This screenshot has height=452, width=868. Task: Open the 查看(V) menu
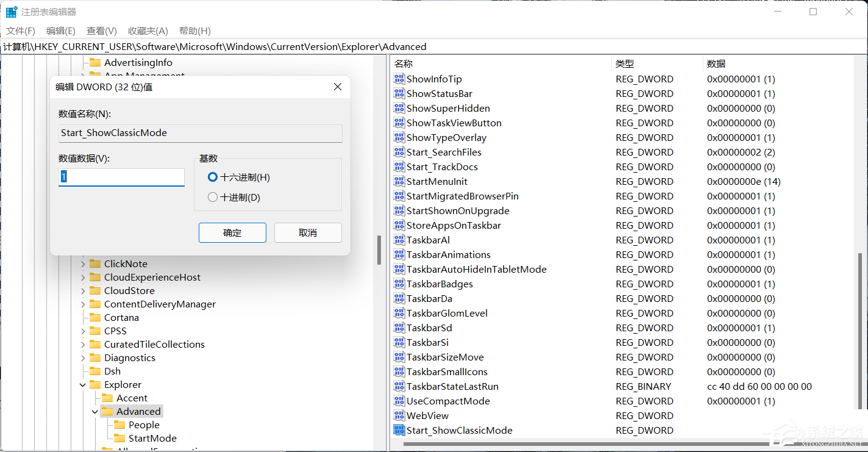coord(102,30)
